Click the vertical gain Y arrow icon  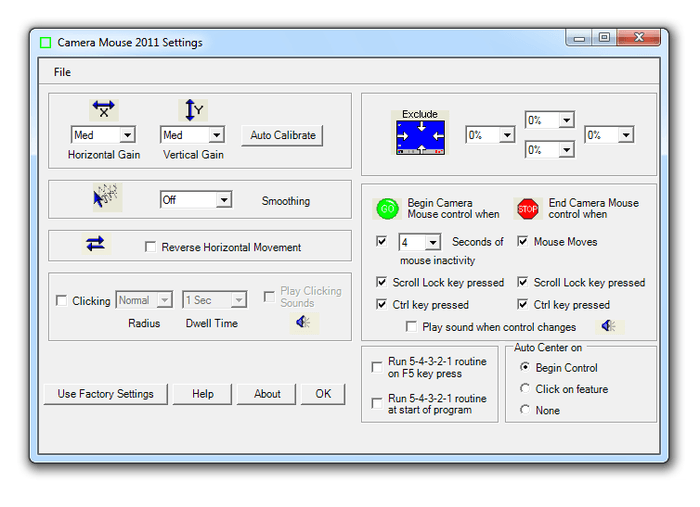coord(193,110)
